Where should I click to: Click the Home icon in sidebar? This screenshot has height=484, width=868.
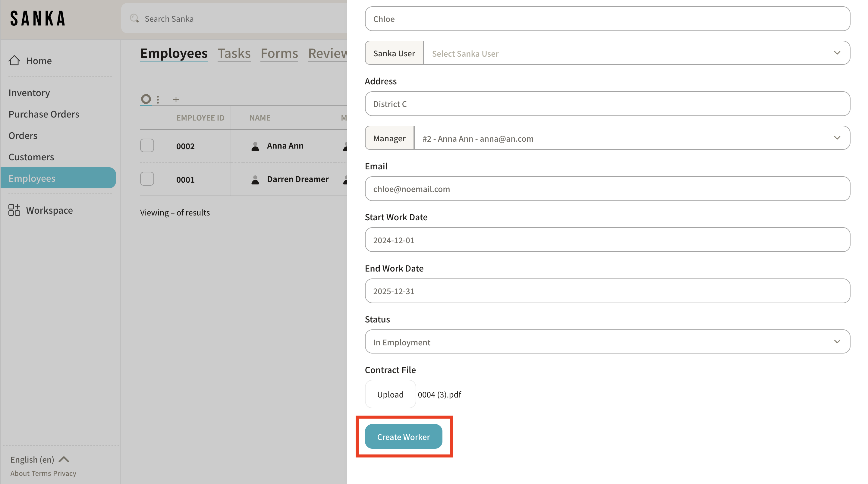(14, 61)
